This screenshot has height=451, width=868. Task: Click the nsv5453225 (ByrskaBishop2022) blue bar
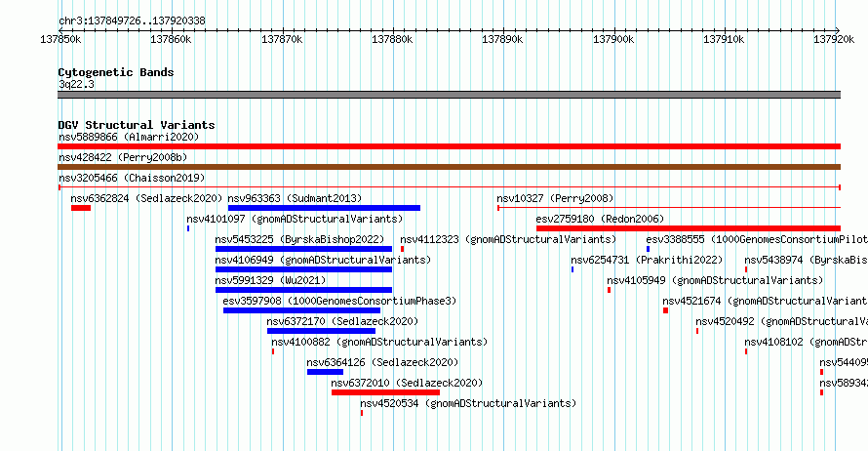pyautogui.click(x=303, y=249)
